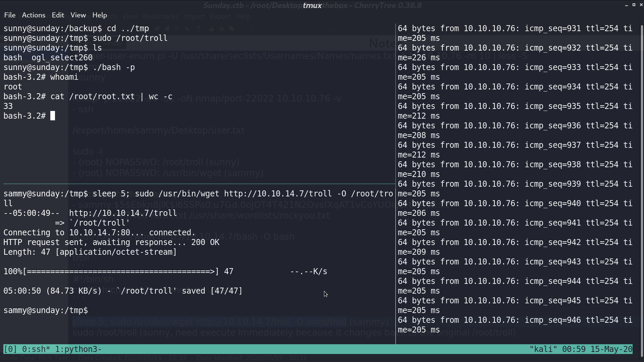Click the 'sleep 5; sudo /usr/bin/wget' command

pyautogui.click(x=198, y=198)
